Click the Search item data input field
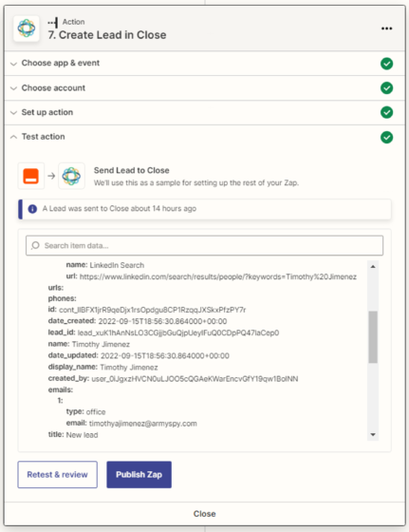This screenshot has height=532, width=409. [204, 245]
